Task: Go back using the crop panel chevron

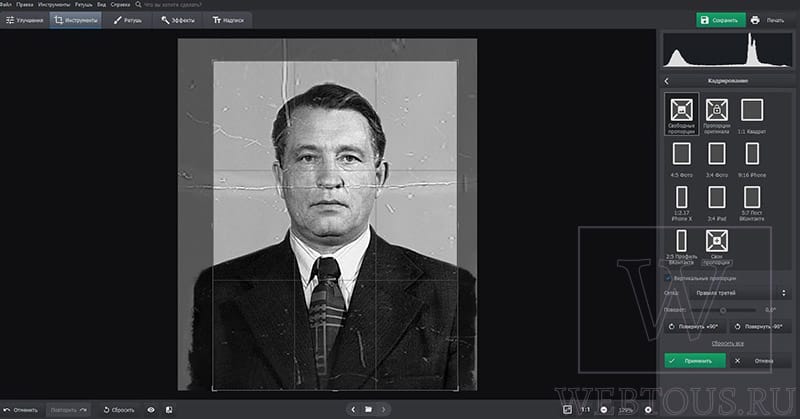Action: coord(666,81)
